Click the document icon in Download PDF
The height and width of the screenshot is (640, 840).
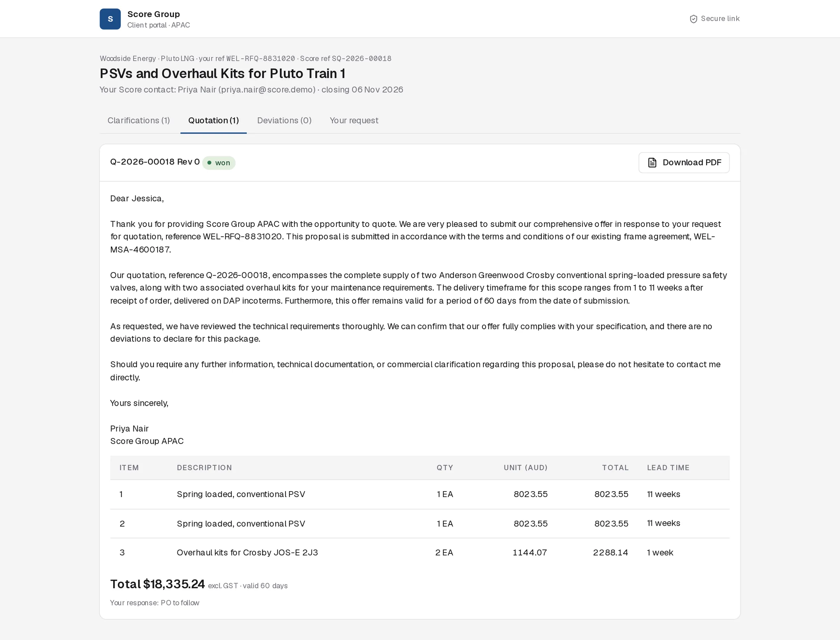652,162
